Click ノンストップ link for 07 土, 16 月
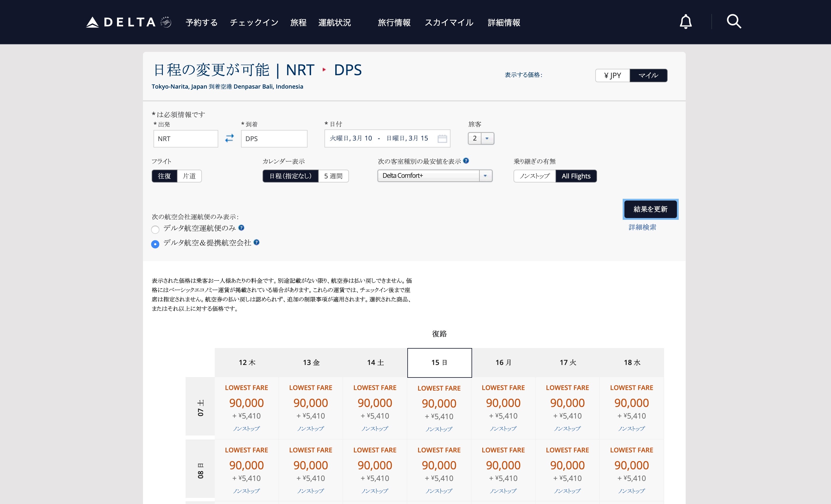 [x=503, y=429]
